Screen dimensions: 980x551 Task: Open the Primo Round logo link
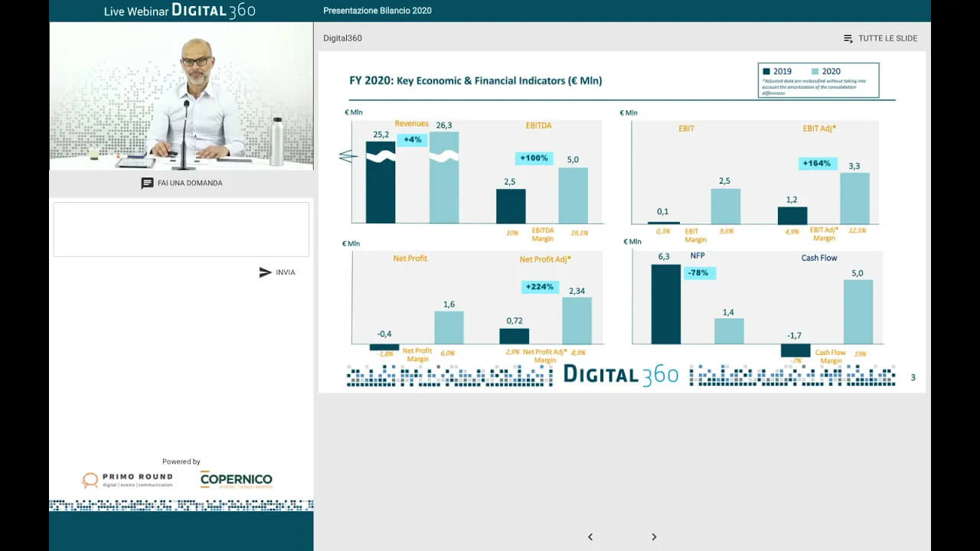click(127, 480)
